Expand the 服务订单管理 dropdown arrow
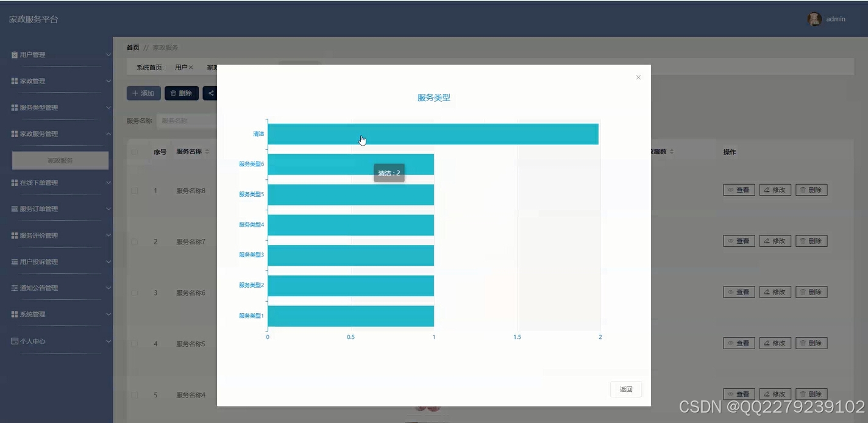The height and width of the screenshot is (423, 868). point(108,208)
